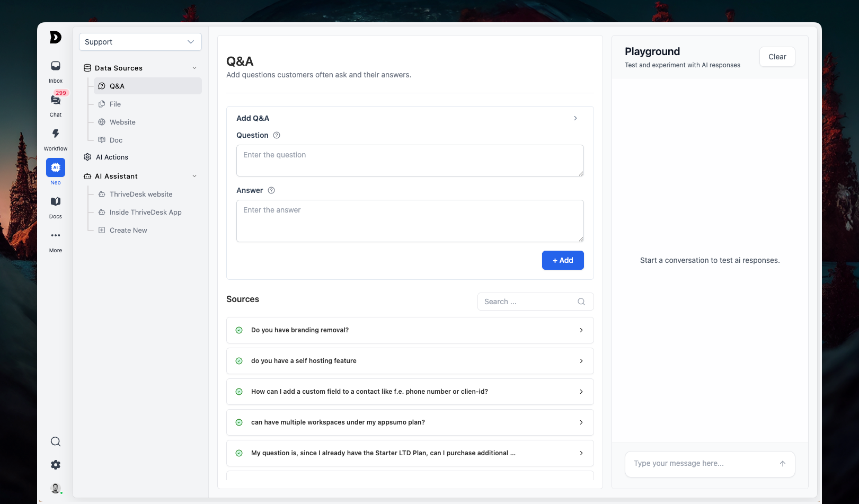
Task: Click the More options dots in the sidebar
Action: [x=55, y=236]
